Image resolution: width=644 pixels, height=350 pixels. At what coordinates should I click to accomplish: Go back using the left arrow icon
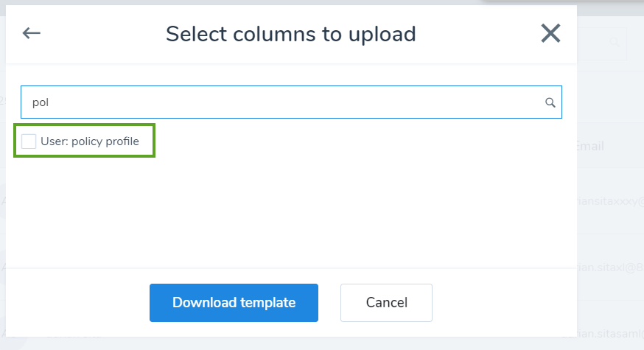click(31, 33)
